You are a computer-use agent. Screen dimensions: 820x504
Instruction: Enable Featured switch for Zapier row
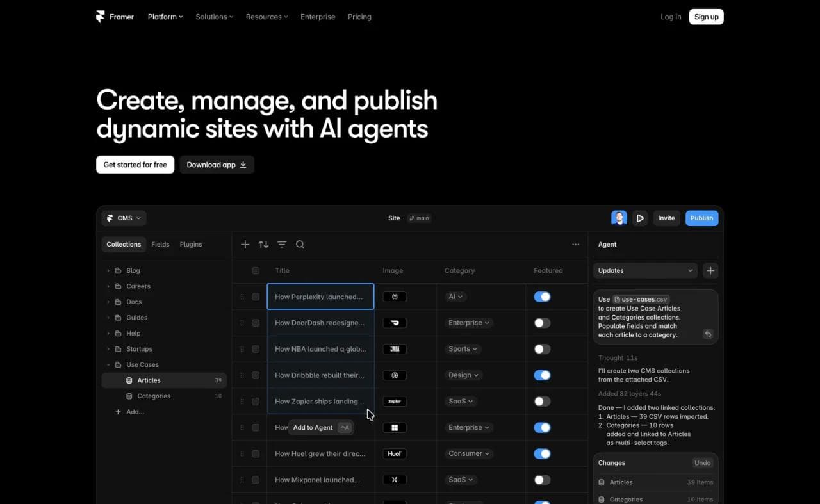pyautogui.click(x=542, y=402)
